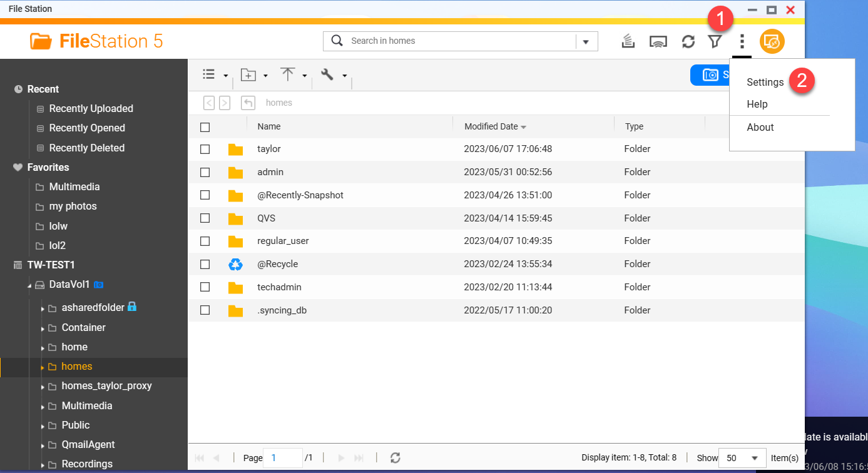
Task: Click the create folder icon
Action: tap(249, 74)
